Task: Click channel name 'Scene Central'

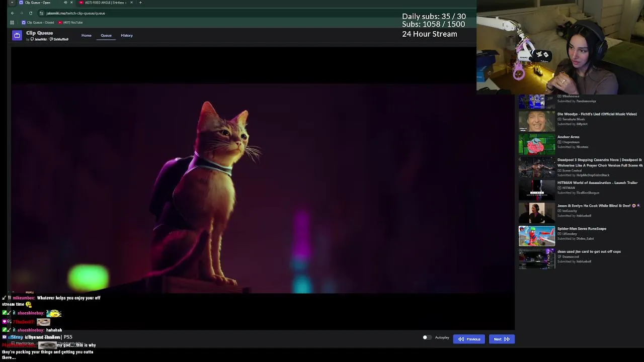Action: click(572, 170)
